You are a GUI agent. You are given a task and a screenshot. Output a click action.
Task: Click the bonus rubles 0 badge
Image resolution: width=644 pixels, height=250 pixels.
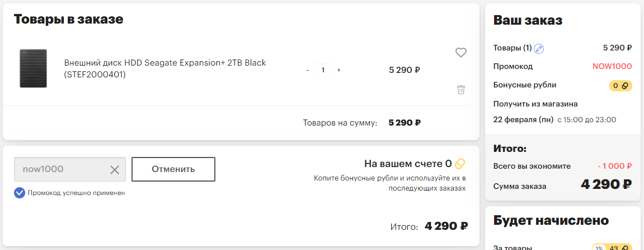[x=620, y=86]
